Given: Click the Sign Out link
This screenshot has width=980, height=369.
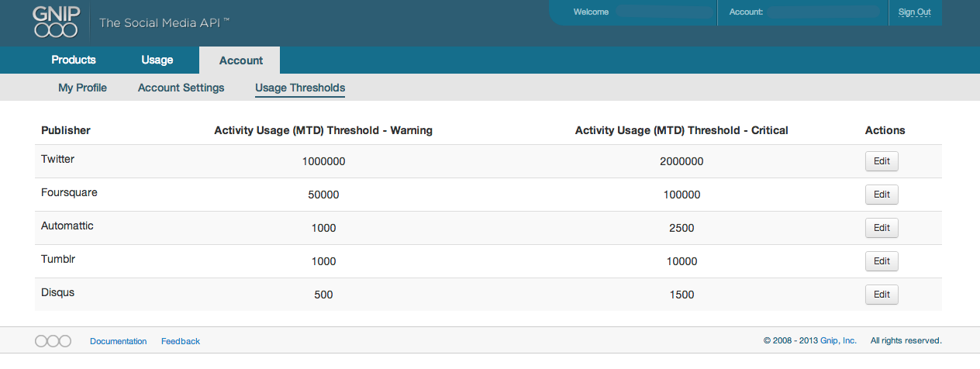Looking at the screenshot, I should [914, 12].
